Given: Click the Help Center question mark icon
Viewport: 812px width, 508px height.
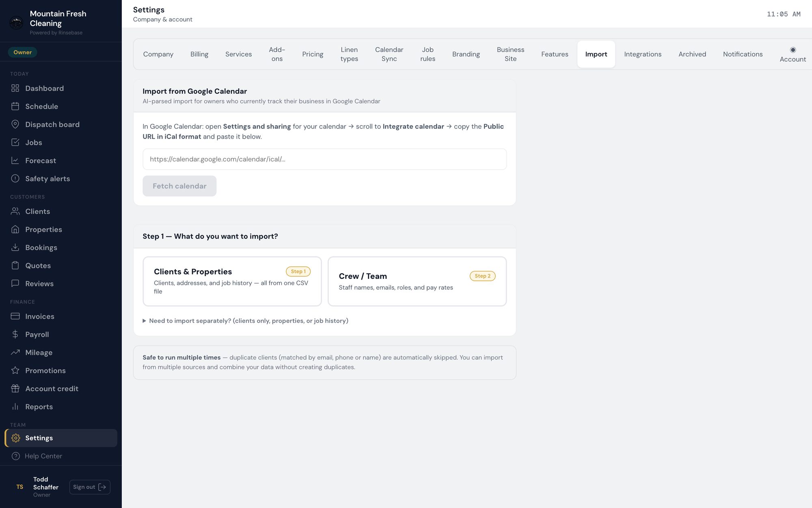Looking at the screenshot, I should click(x=15, y=456).
